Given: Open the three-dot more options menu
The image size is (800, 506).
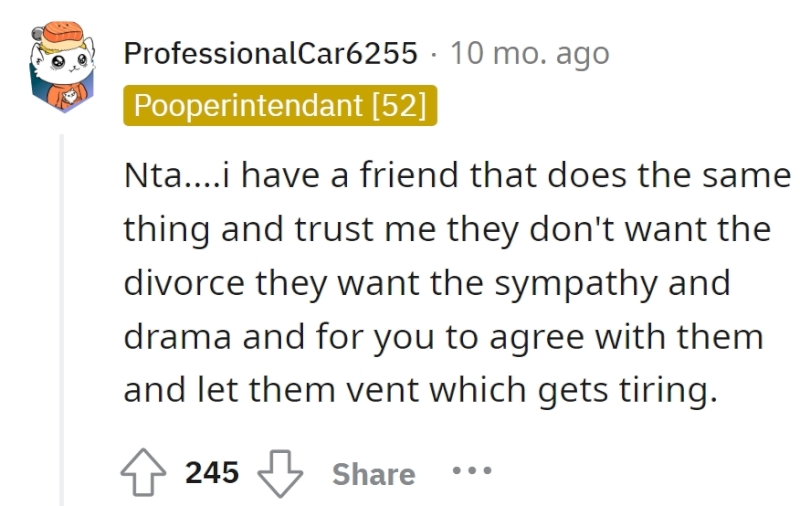Looking at the screenshot, I should click(472, 470).
